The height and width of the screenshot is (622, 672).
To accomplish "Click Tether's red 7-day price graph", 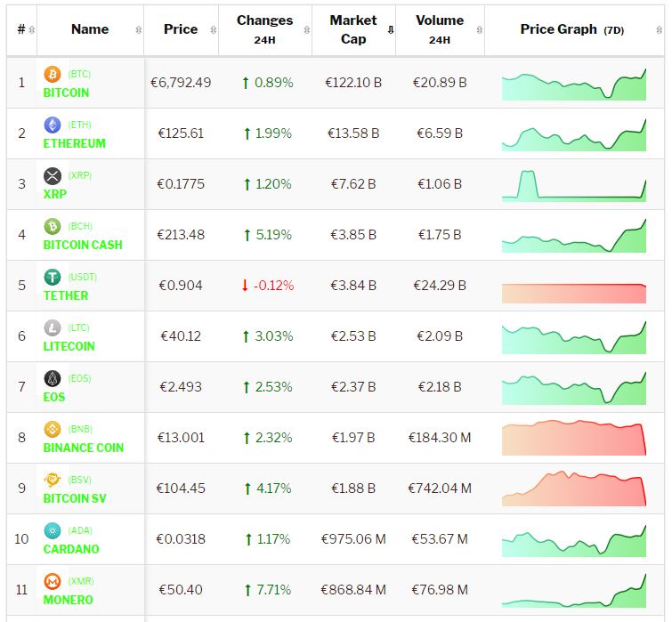I will [x=574, y=293].
